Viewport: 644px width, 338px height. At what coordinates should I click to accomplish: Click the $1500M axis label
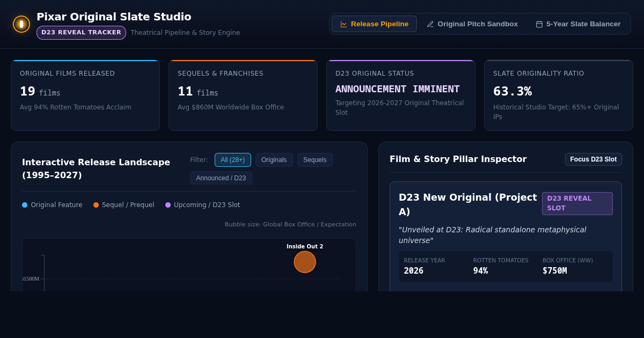(x=31, y=279)
